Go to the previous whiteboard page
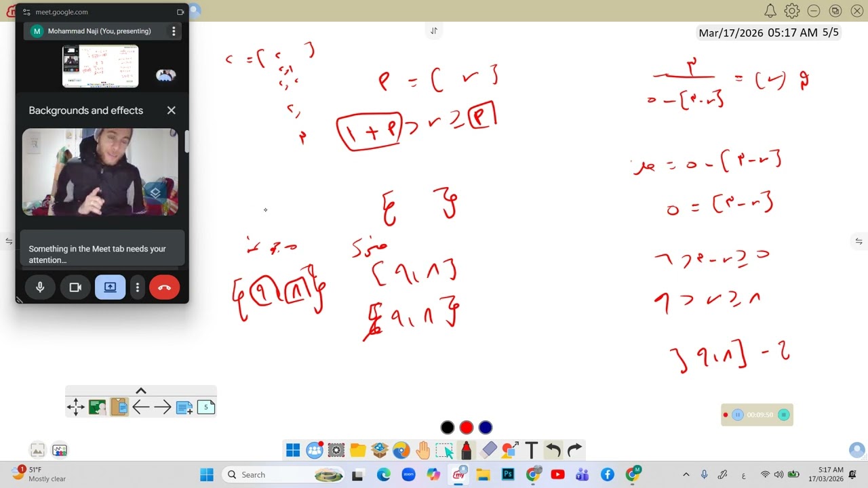Screen dimensions: 868x488 pyautogui.click(x=141, y=407)
